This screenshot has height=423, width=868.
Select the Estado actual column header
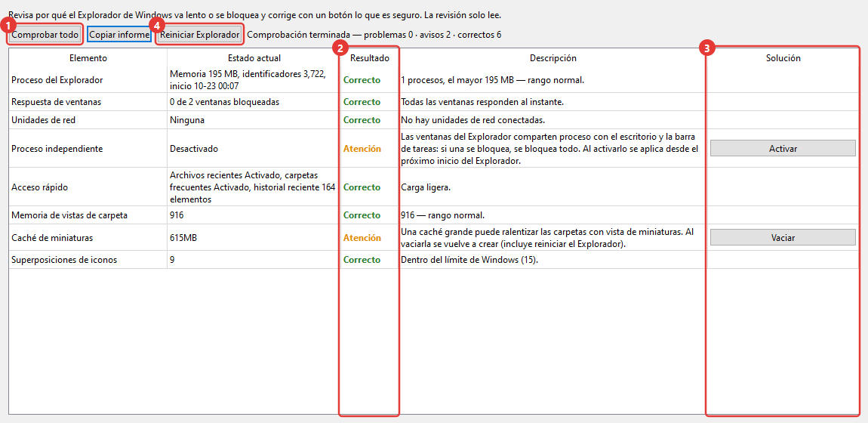[254, 57]
